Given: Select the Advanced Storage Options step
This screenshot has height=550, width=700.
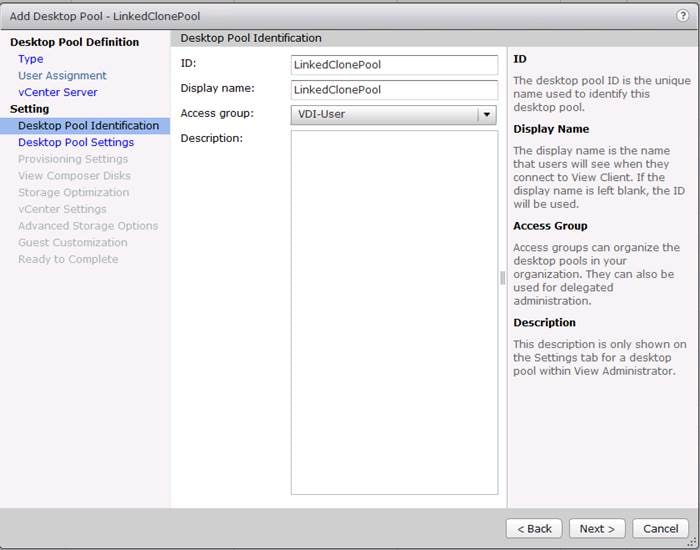Looking at the screenshot, I should (x=88, y=226).
